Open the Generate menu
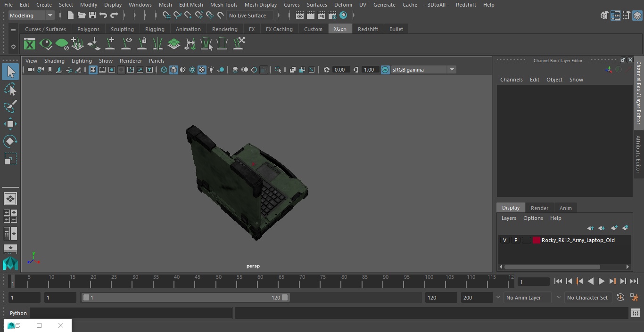The width and height of the screenshot is (644, 332). click(x=384, y=5)
